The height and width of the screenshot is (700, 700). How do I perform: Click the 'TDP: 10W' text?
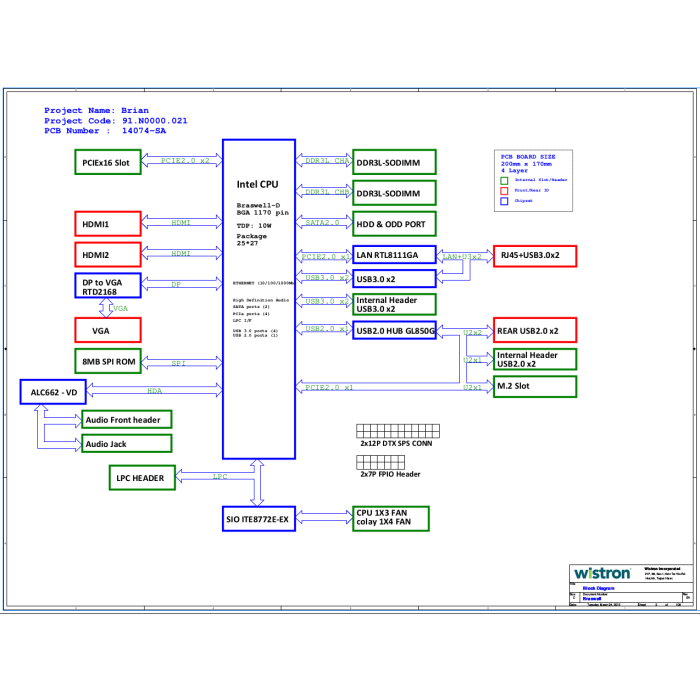(254, 225)
